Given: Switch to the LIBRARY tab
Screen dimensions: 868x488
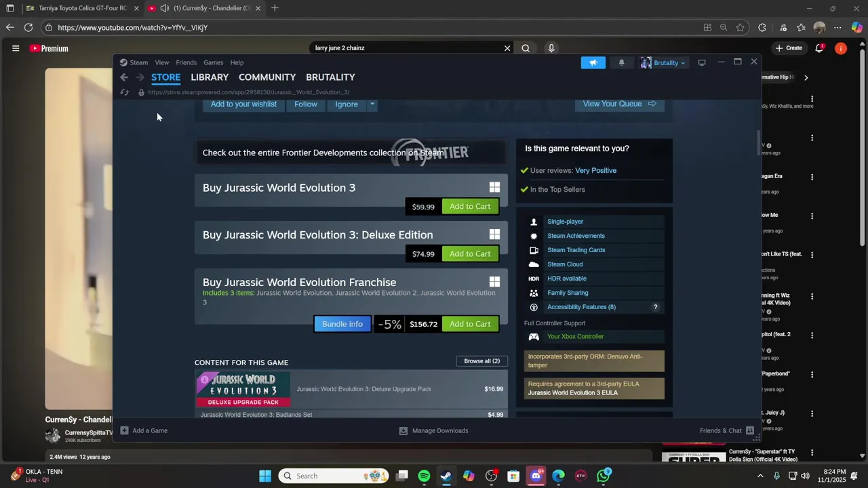Looking at the screenshot, I should pos(210,77).
